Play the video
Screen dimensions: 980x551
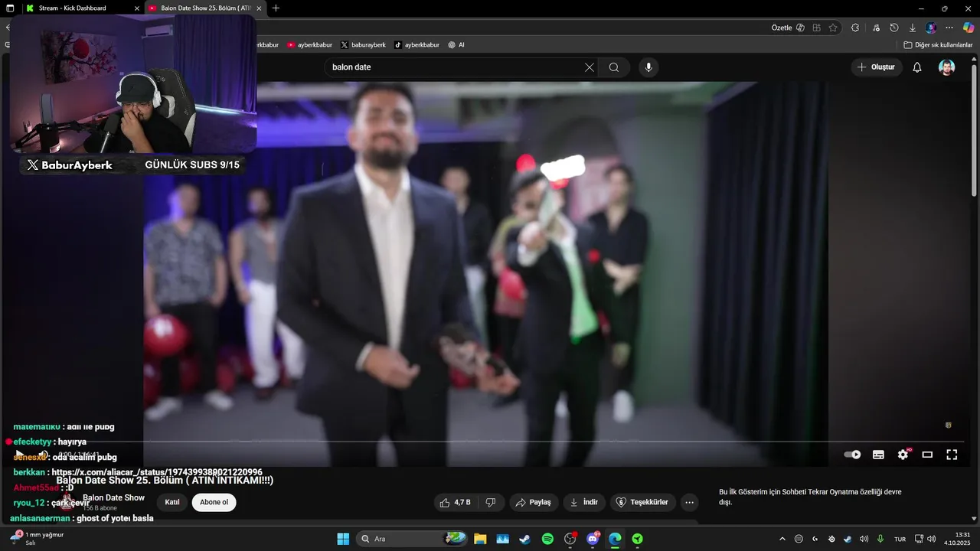[20, 454]
